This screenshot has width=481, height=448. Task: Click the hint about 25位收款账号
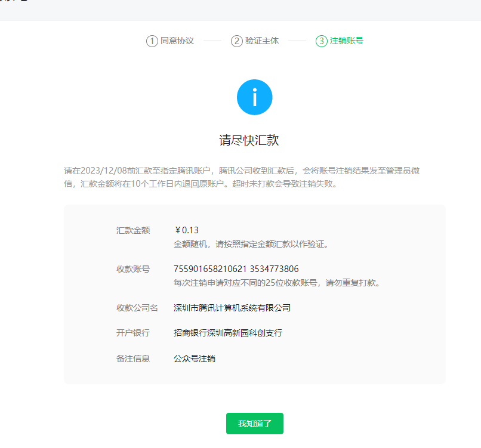coord(277,283)
